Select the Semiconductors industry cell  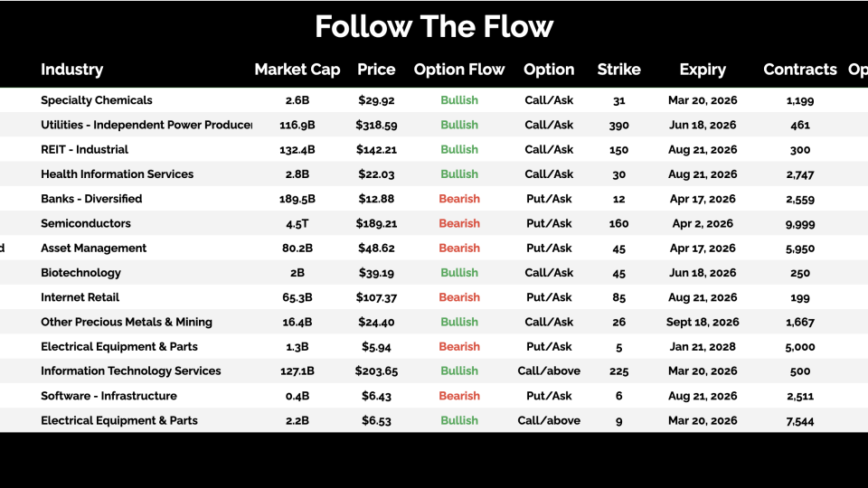86,223
